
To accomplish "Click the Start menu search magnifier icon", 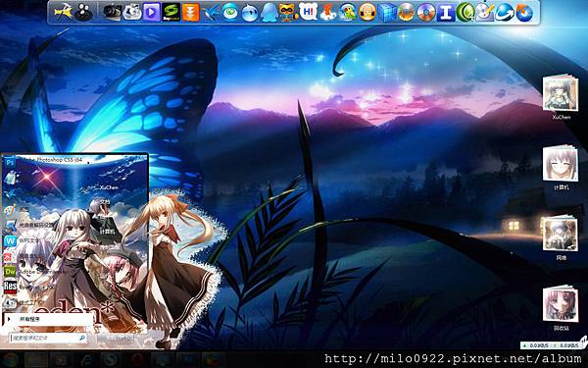I will pos(82,338).
